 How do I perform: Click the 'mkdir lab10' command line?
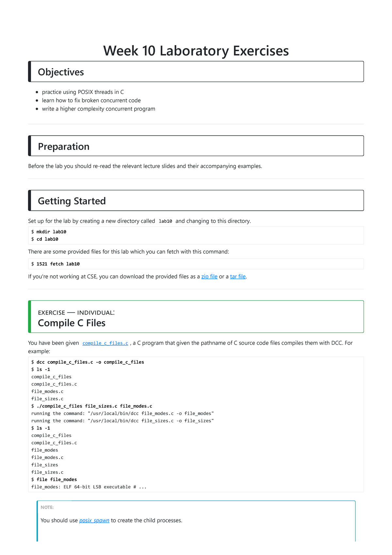[51, 232]
